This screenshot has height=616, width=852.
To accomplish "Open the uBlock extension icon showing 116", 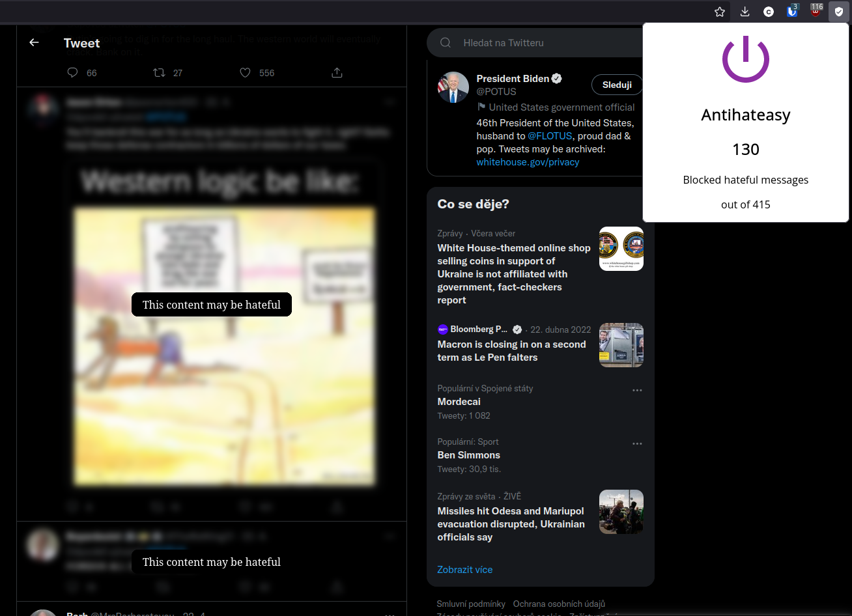I will 816,10.
